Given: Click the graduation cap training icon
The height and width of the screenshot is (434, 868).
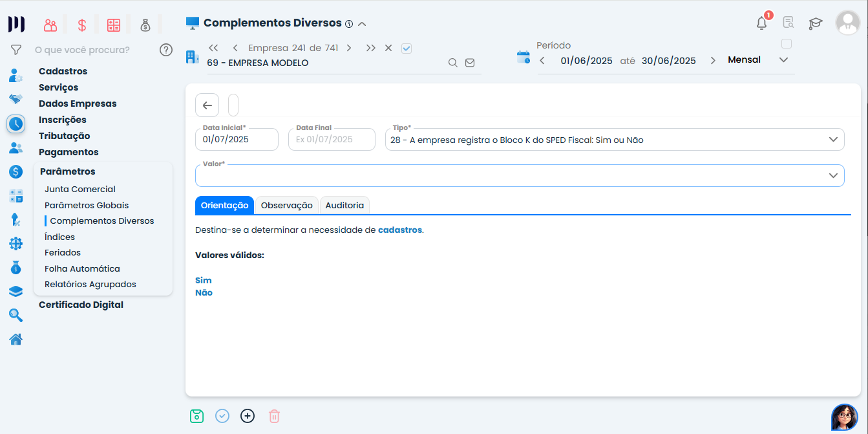Looking at the screenshot, I should [x=815, y=23].
